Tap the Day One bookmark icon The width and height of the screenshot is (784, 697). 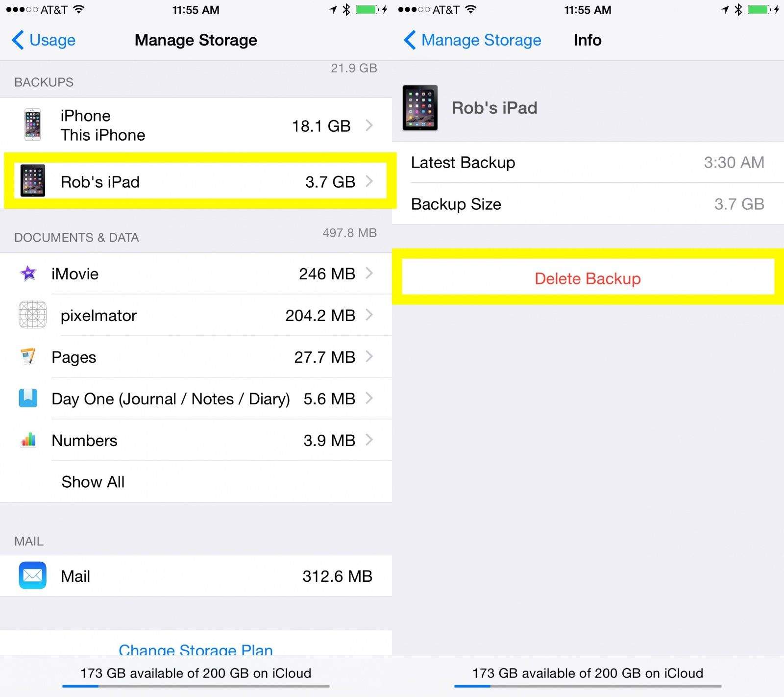pyautogui.click(x=28, y=398)
